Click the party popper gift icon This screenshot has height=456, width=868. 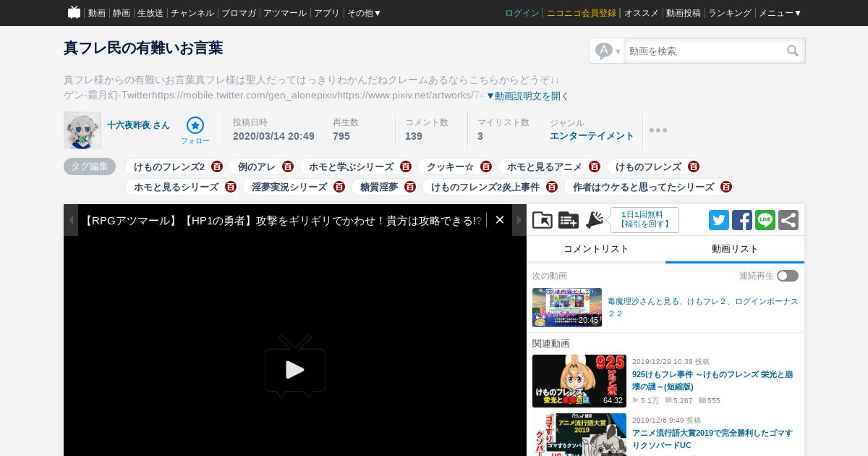pyautogui.click(x=595, y=220)
